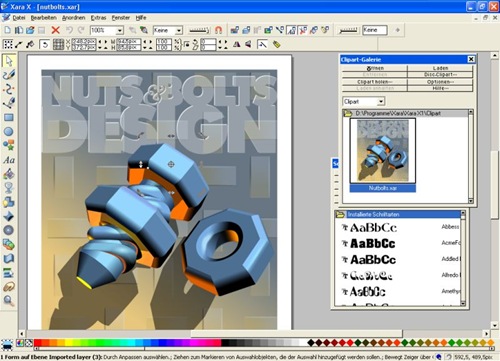
Task: Open the color editor icon beside color line
Action: [20, 343]
